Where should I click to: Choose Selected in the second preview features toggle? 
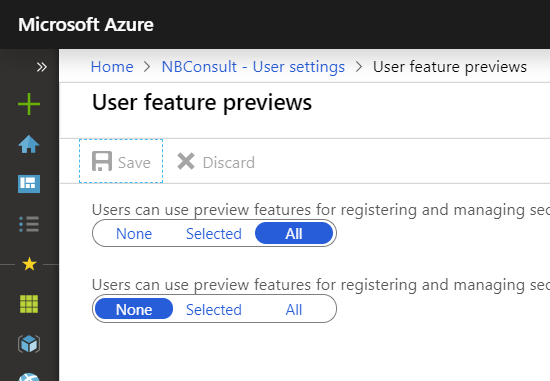(214, 309)
